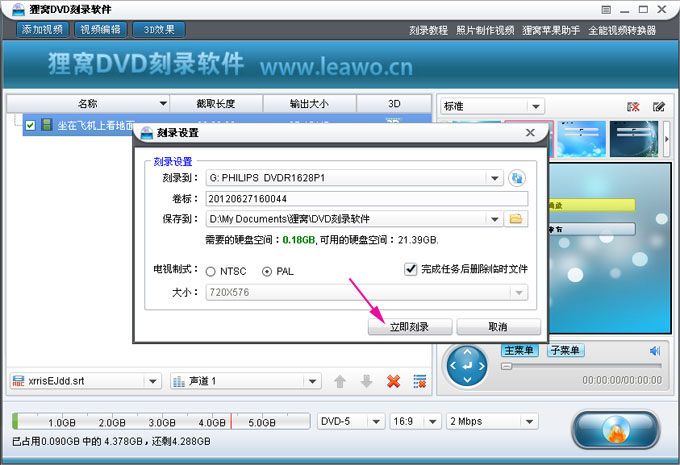Click 3D效果 toolbar button
This screenshot has height=465, width=680.
pos(159,29)
